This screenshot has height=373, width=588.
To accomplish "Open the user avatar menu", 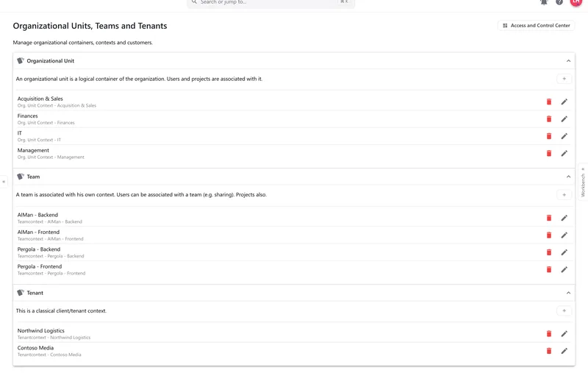I will coord(576,2).
